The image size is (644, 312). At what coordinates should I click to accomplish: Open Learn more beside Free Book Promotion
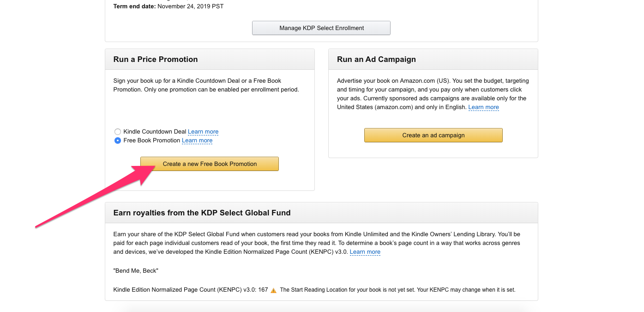pyautogui.click(x=197, y=141)
